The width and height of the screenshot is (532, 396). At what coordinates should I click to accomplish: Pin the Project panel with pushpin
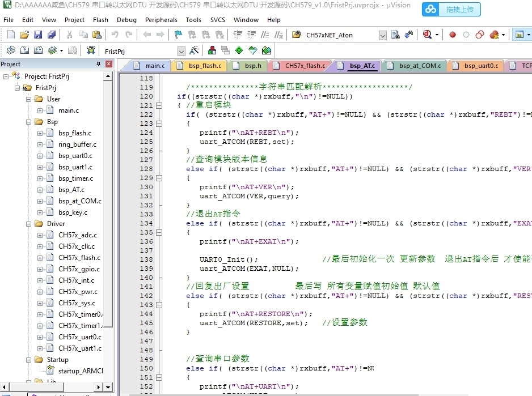click(x=98, y=64)
